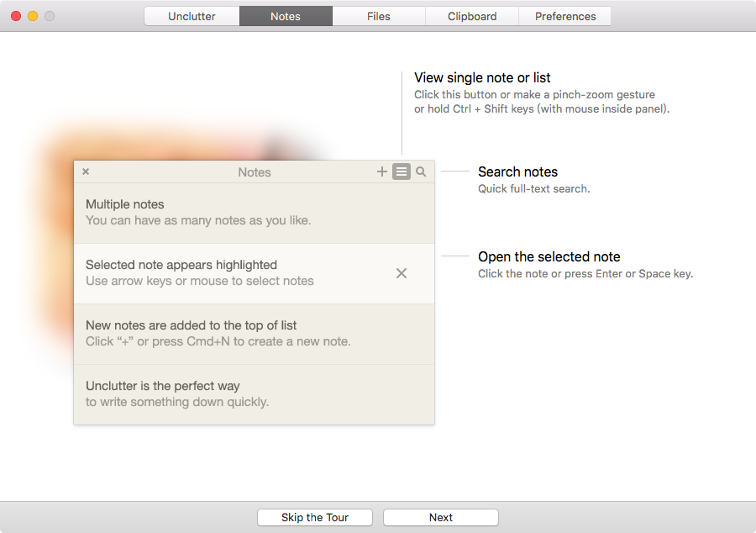Open the Preferences tab
The image size is (756, 533).
pos(565,16)
